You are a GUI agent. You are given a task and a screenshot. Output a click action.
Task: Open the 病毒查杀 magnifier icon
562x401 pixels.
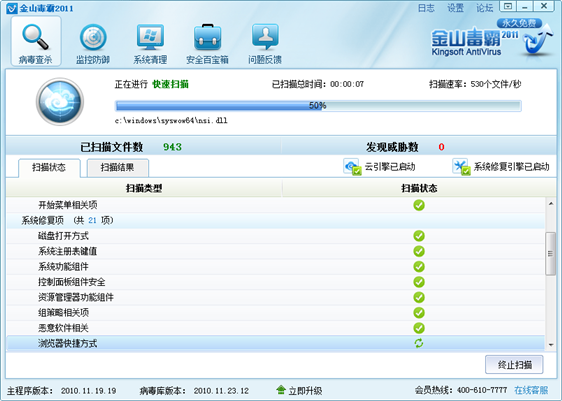[35, 37]
